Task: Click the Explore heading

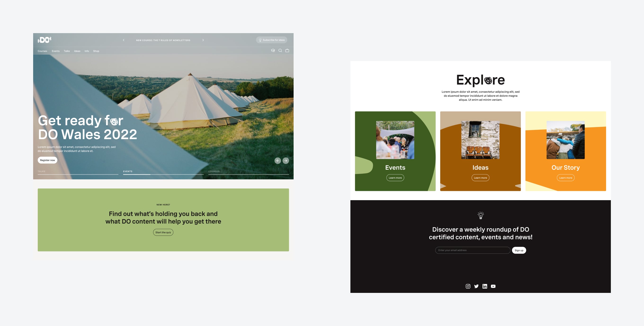Action: point(480,80)
